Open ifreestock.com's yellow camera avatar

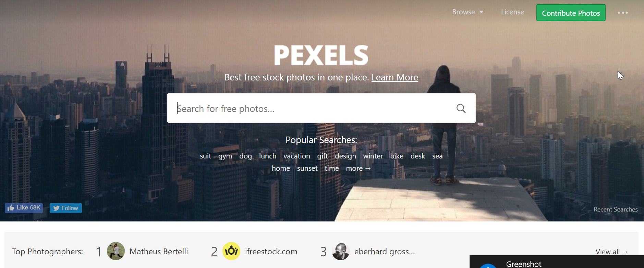pyautogui.click(x=231, y=251)
